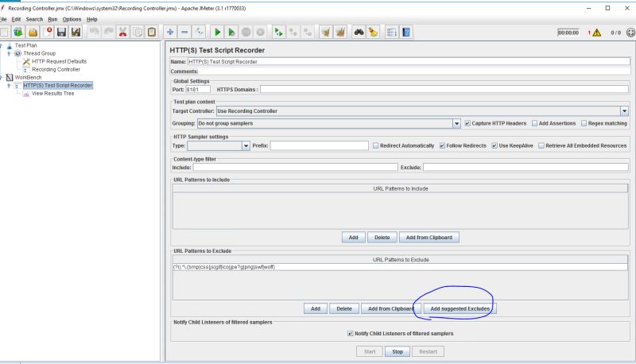This screenshot has height=364, width=636.
Task: Click the Paste clipboard icon
Action: [x=152, y=32]
